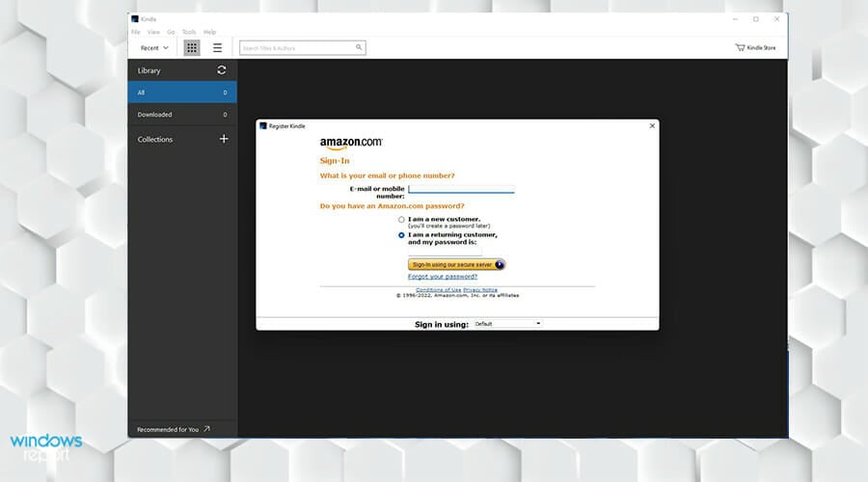The width and height of the screenshot is (868, 482).
Task: Click the Amazon.com logo
Action: point(351,144)
